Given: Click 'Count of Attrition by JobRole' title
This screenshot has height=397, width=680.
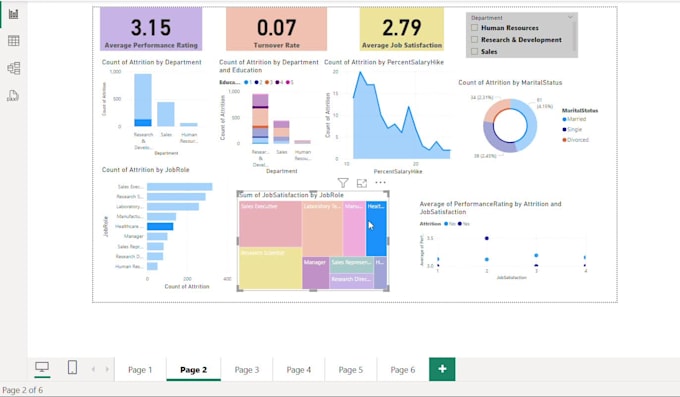Looking at the screenshot, I should 145,170.
